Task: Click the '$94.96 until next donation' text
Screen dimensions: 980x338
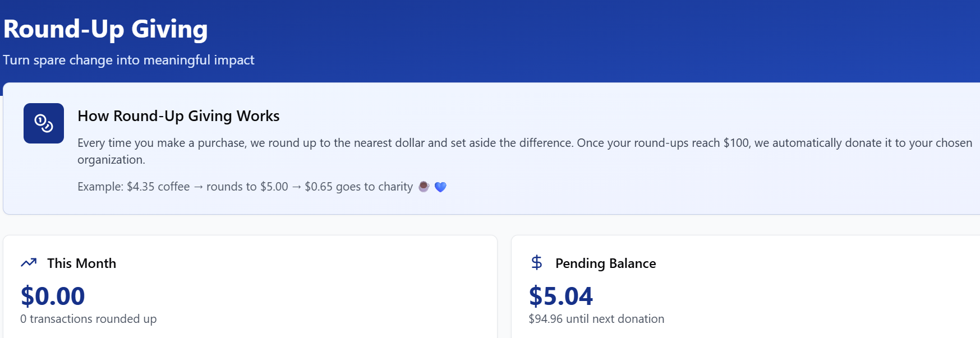Action: (596, 319)
